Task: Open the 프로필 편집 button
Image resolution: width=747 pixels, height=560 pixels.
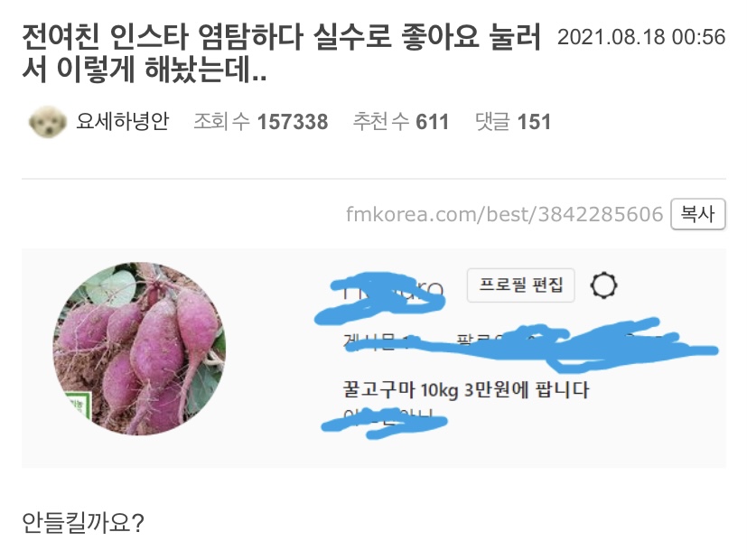Action: pos(520,285)
